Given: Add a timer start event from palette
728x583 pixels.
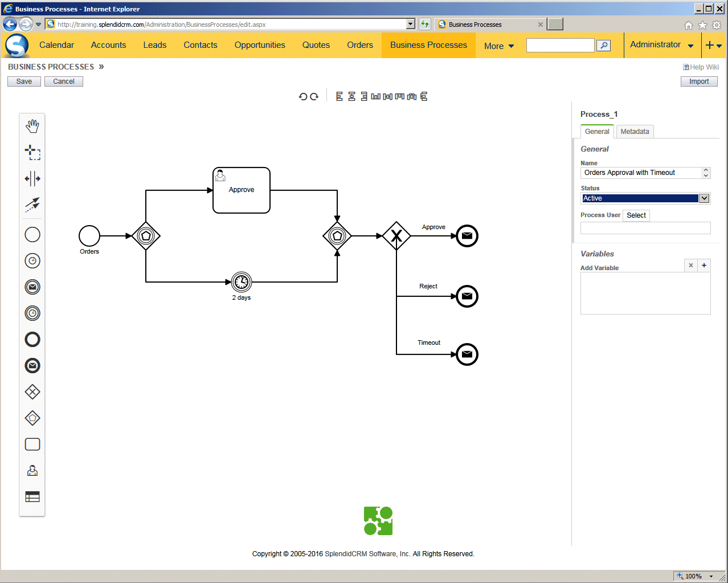Looking at the screenshot, I should pos(32,261).
